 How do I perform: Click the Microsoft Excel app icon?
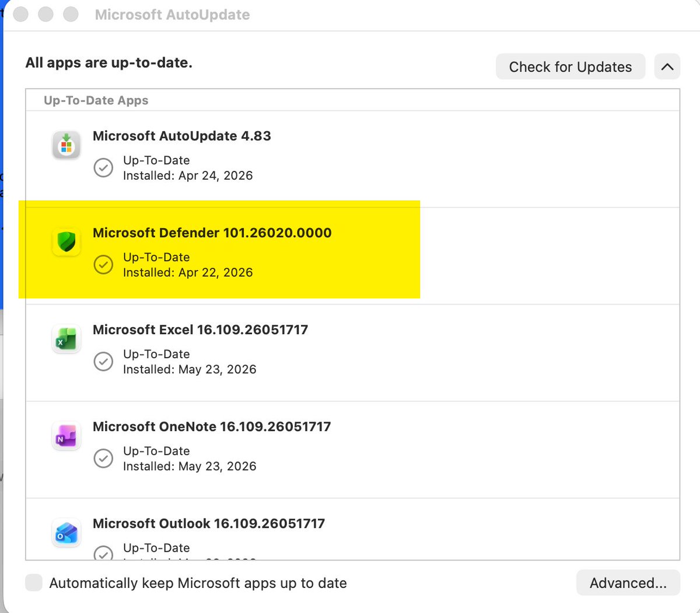tap(66, 338)
